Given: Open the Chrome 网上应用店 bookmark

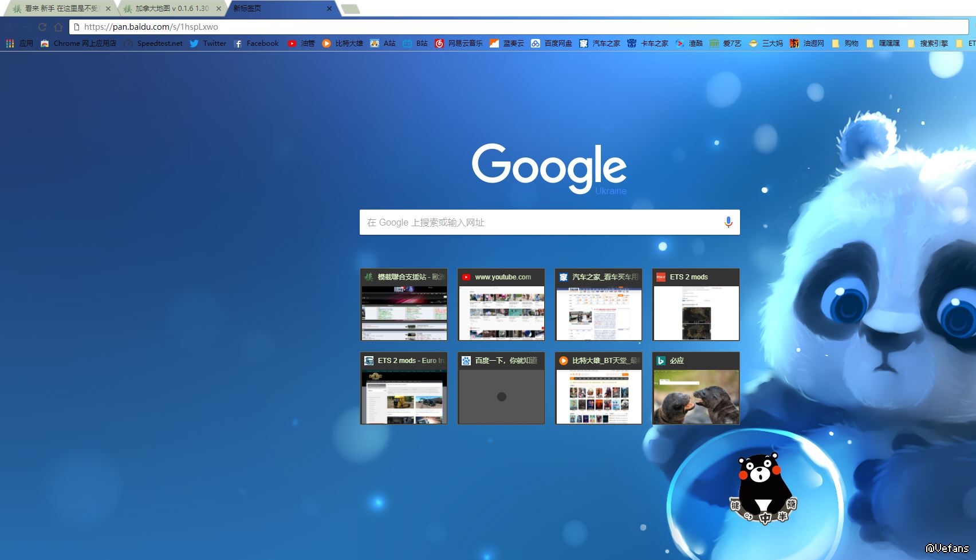Looking at the screenshot, I should pos(78,44).
